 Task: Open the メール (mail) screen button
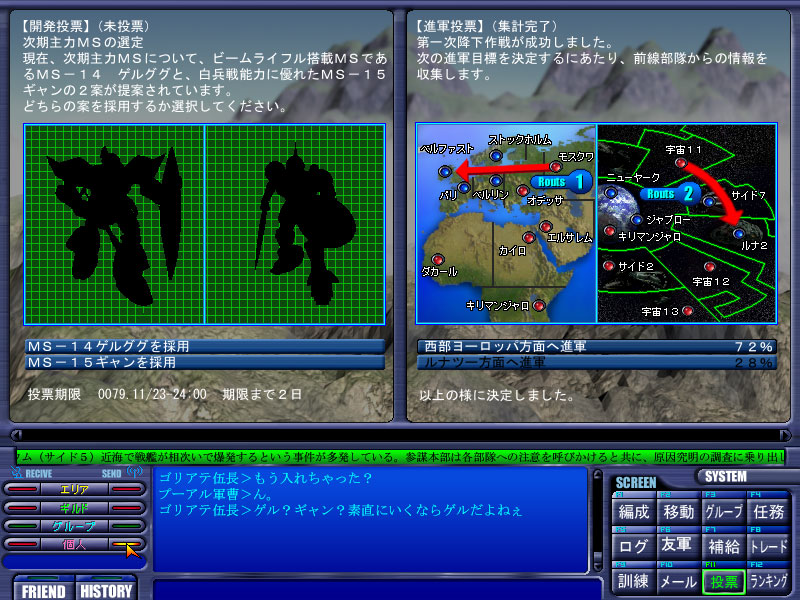tap(678, 581)
